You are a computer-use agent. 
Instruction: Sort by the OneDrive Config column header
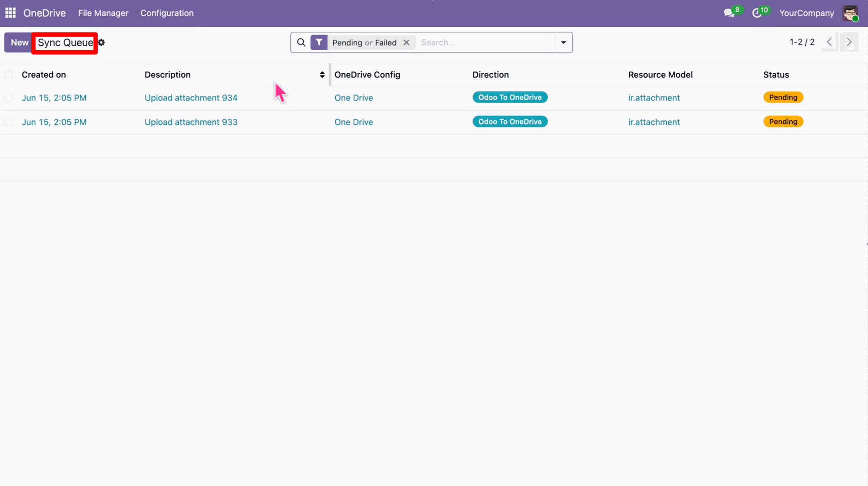367,75
